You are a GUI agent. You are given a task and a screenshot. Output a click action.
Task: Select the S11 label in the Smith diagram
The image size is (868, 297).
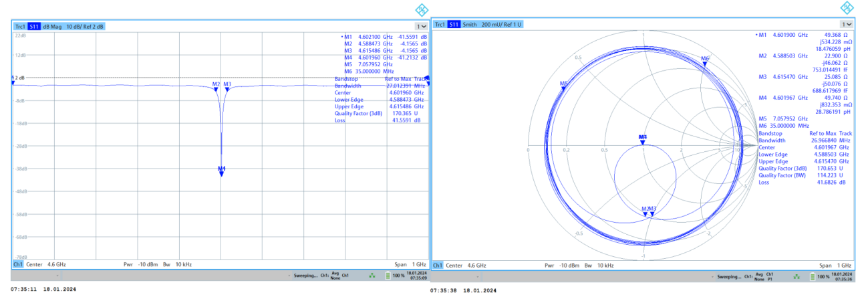coord(454,25)
